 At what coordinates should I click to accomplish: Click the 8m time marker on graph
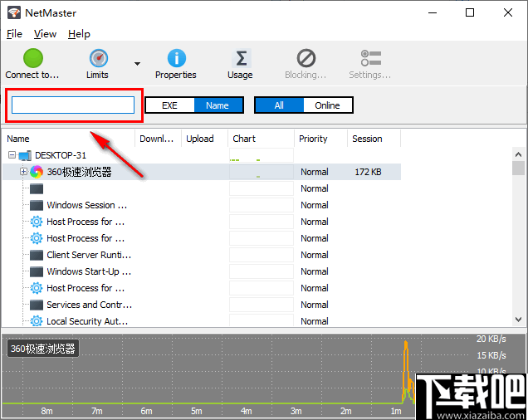(46, 411)
